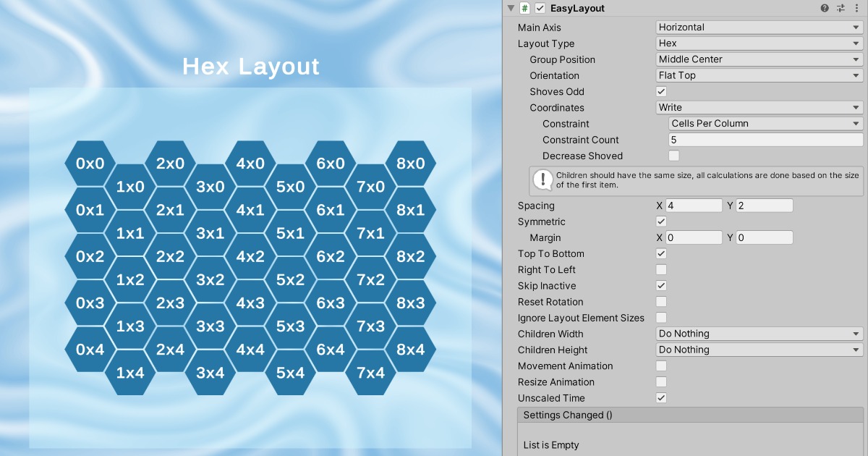Toggle the Symmetric checkbox

pyautogui.click(x=660, y=221)
